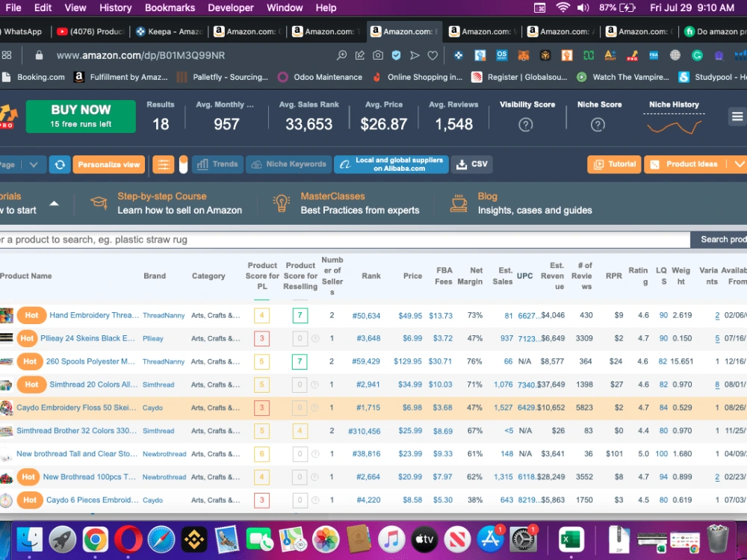Viewport: 747px width, 560px height.
Task: Sort by the Rank column header
Action: 371,276
